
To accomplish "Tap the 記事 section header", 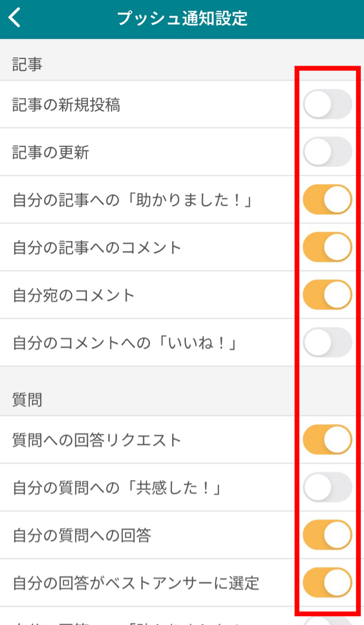I will [x=27, y=64].
